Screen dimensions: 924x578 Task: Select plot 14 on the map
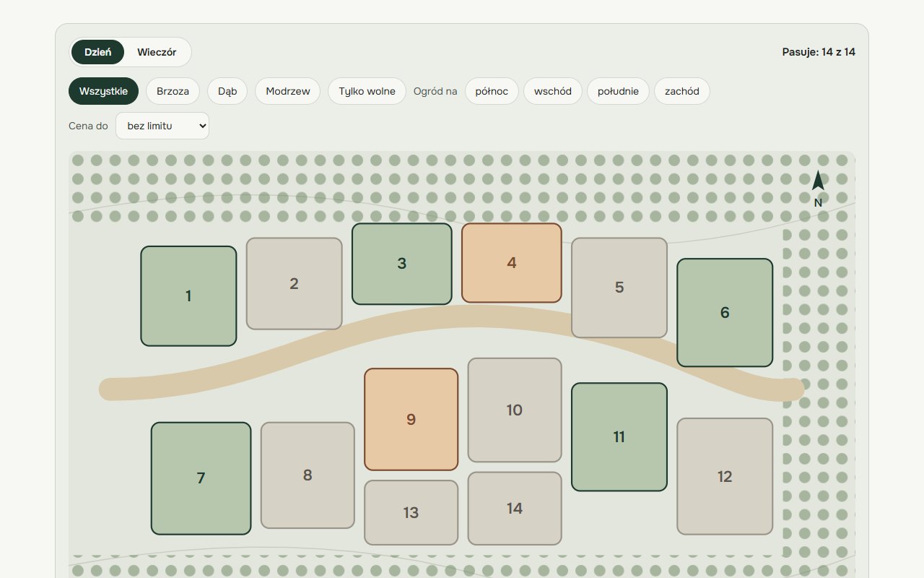[515, 509]
